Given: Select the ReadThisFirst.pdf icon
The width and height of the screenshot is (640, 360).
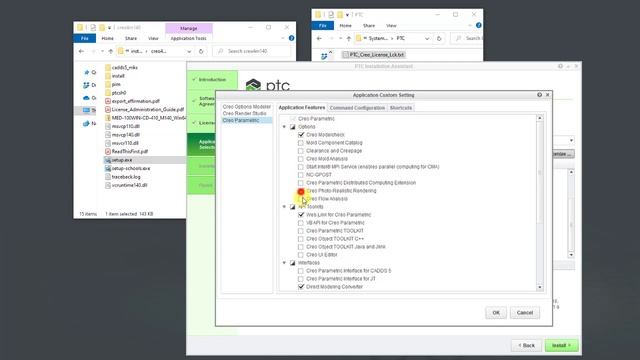Looking at the screenshot, I should [x=108, y=151].
